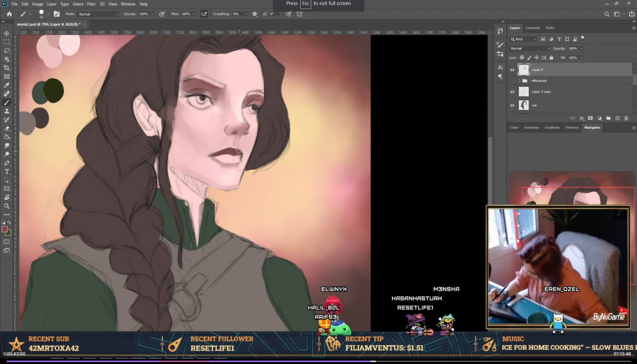Select the Rectangle shape tool

pos(7,189)
